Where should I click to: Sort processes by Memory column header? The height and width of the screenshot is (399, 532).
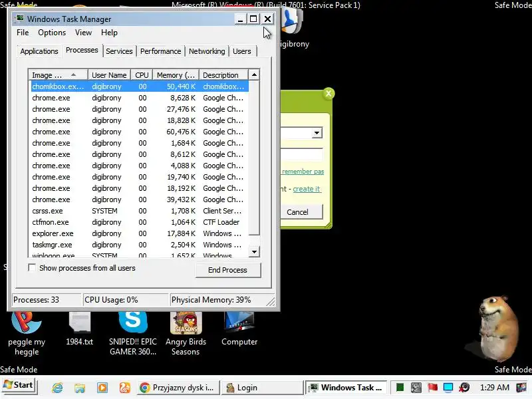(x=176, y=75)
